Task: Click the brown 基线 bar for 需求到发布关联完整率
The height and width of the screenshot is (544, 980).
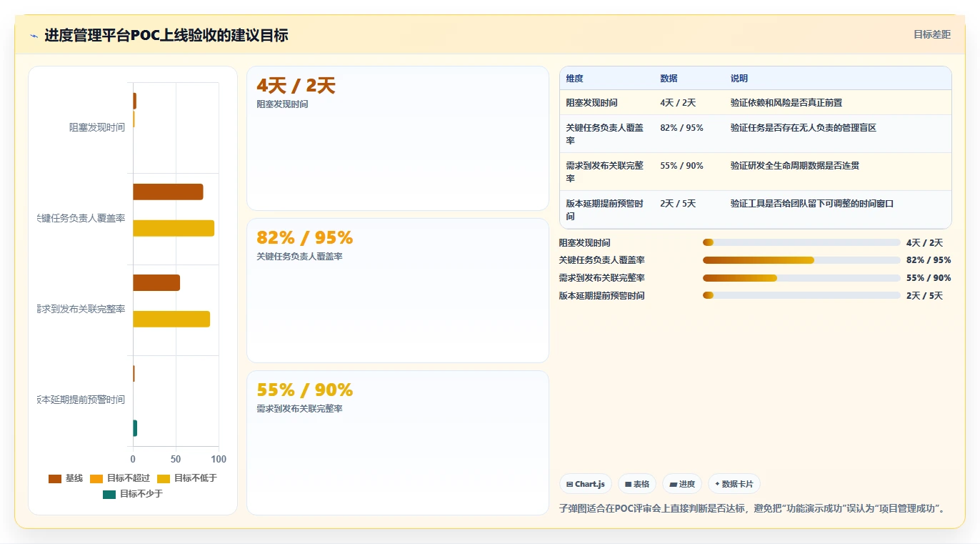Action: (156, 283)
